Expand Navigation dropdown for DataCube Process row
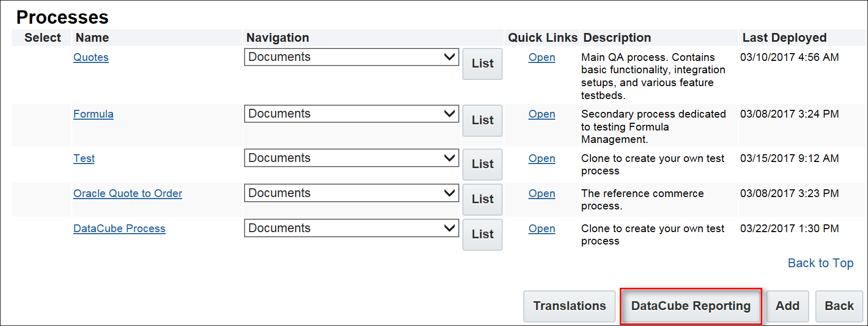Image resolution: width=868 pixels, height=326 pixels. (x=351, y=229)
